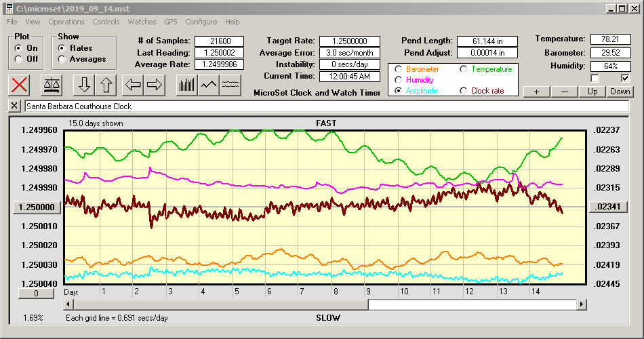Image resolution: width=644 pixels, height=339 pixels.
Task: Click the plus button
Action: [536, 92]
